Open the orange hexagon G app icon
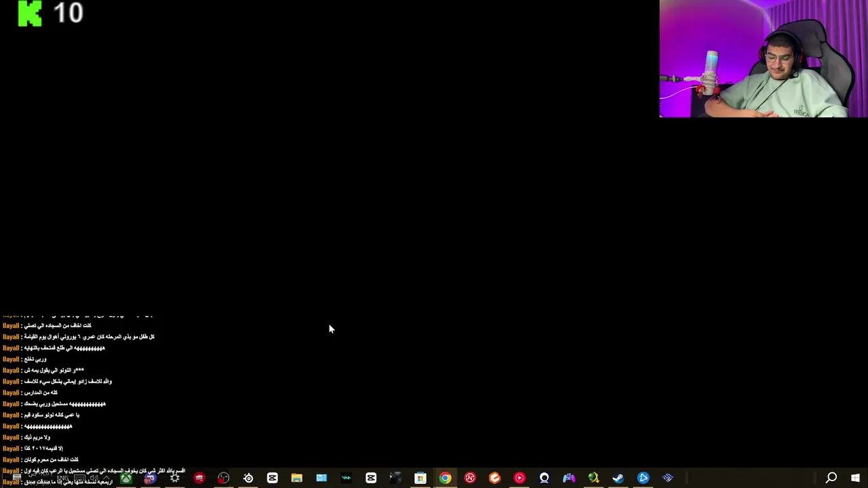This screenshot has height=488, width=868. pos(494,479)
